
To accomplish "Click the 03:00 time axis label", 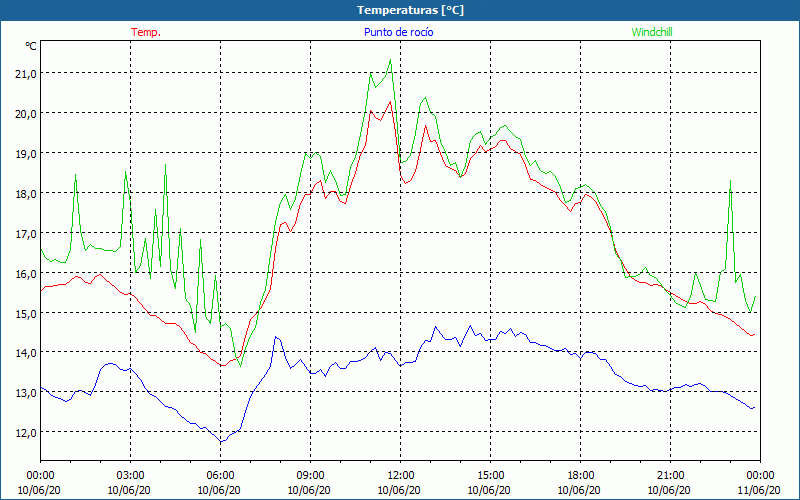I will click(x=130, y=476).
